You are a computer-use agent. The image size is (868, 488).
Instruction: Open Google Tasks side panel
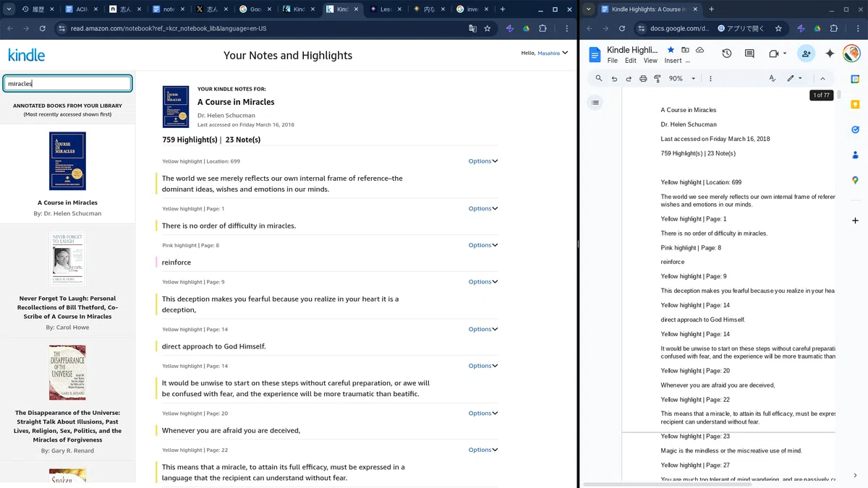pos(855,130)
